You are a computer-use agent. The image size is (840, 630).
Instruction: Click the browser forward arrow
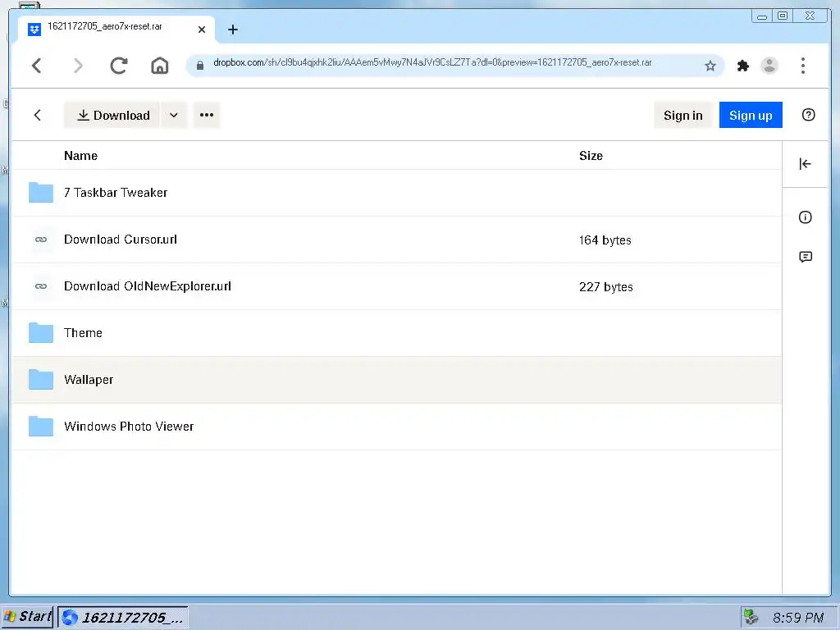78,66
